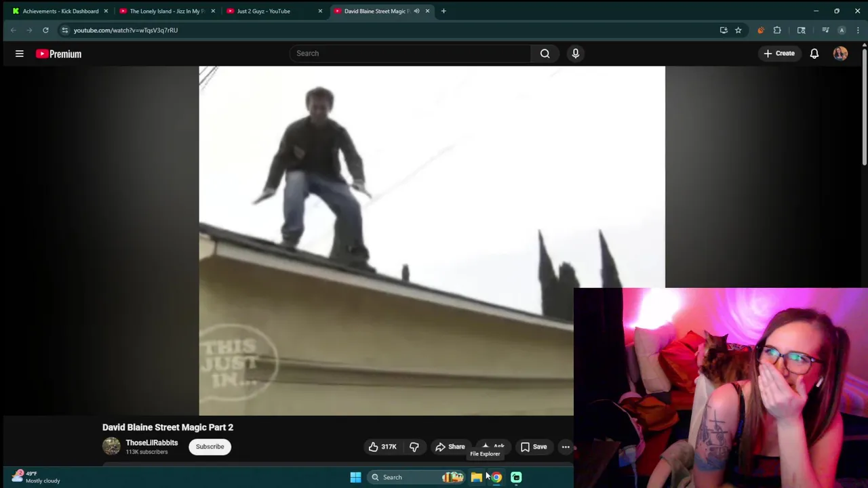Image resolution: width=868 pixels, height=488 pixels.
Task: Open the media controls music-note icon
Action: point(825,30)
